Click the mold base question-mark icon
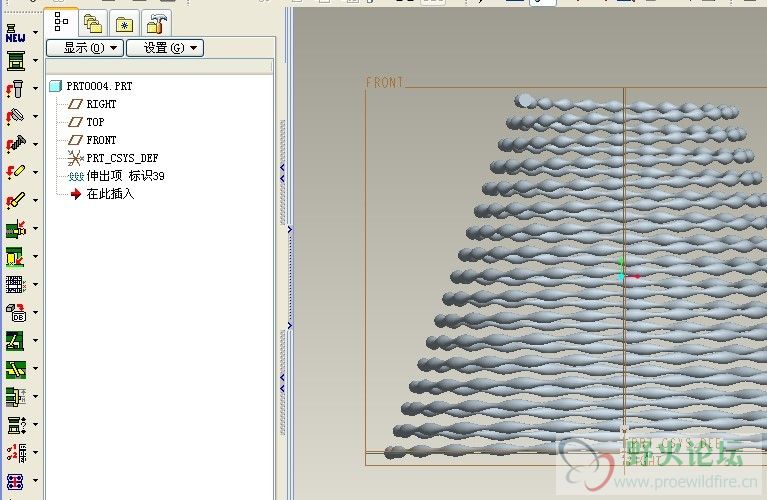 (15, 424)
